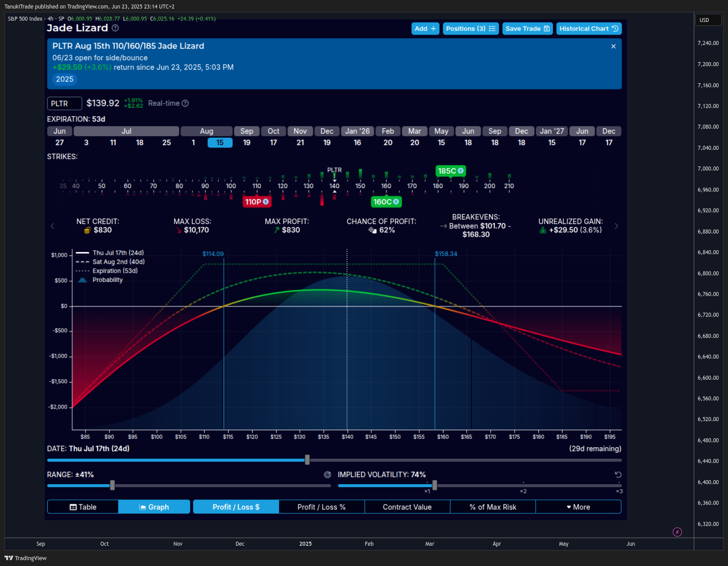Viewport: 728px width, 566px height.
Task: Open the Positions (3) list
Action: (470, 28)
